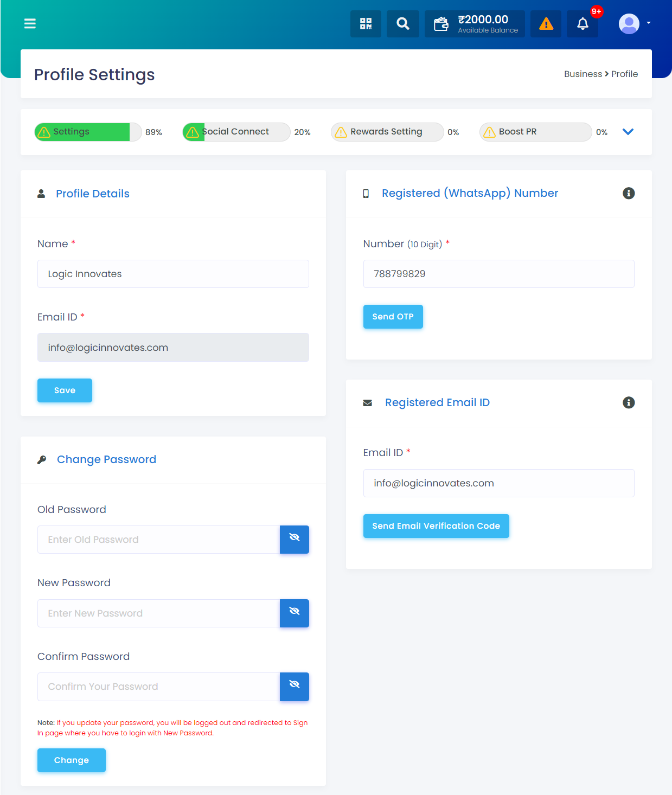672x795 pixels.
Task: Click the Send OTP button
Action: pyautogui.click(x=393, y=317)
